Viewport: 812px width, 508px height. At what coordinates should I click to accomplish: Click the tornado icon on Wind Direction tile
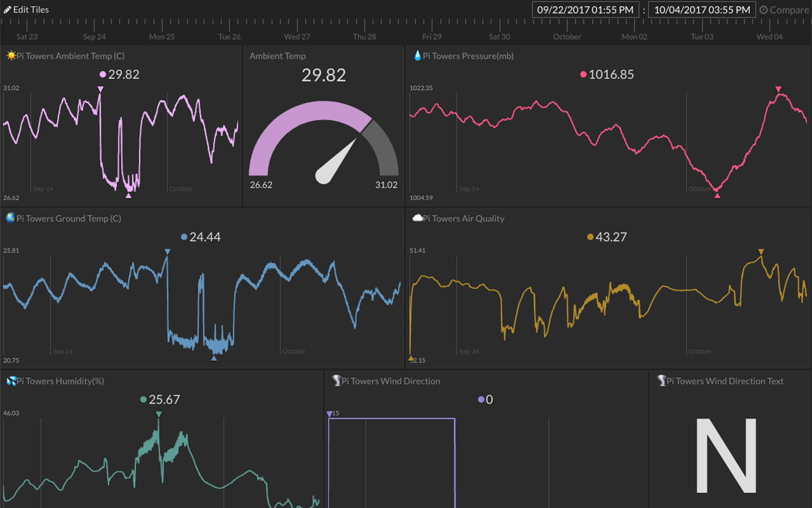[336, 381]
